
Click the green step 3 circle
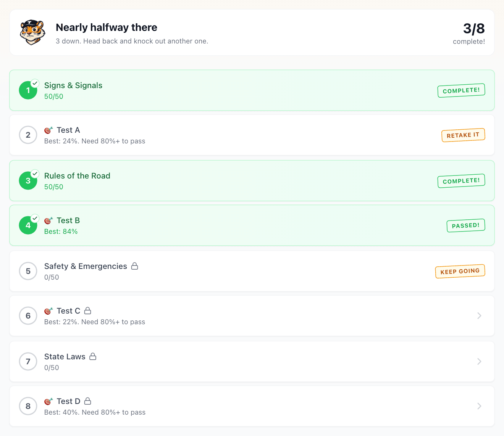[28, 181]
